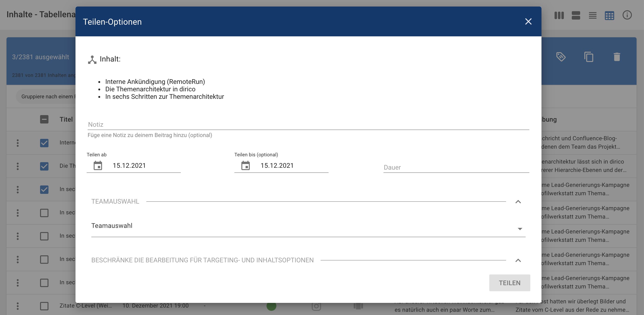Screen dimensions: 644x315
Task: Switch to table grid view icon
Action: [609, 16]
